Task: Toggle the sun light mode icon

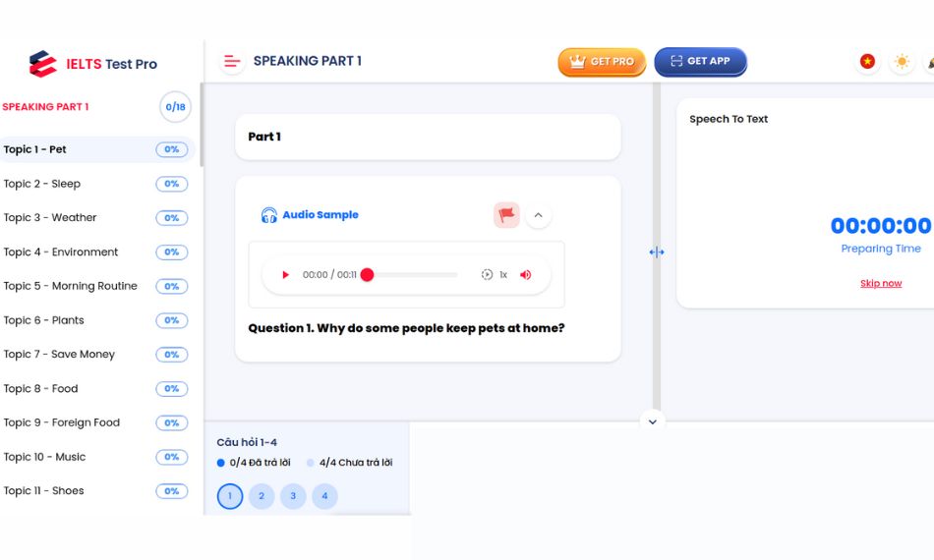Action: point(901,62)
